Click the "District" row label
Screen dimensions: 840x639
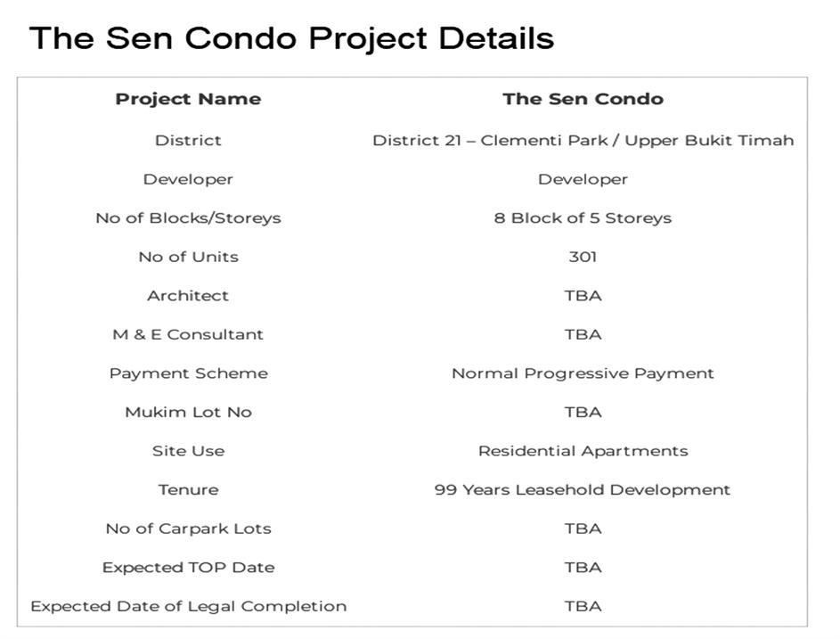point(188,140)
